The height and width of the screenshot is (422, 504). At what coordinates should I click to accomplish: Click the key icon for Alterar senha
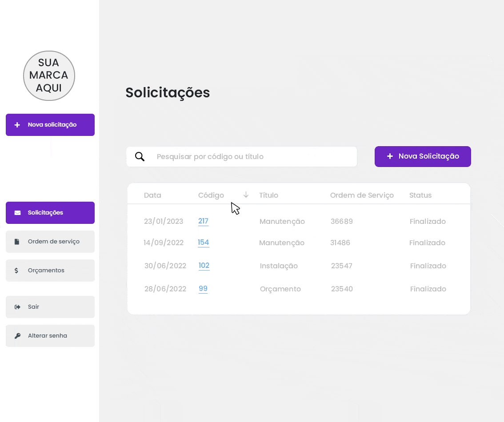17,336
